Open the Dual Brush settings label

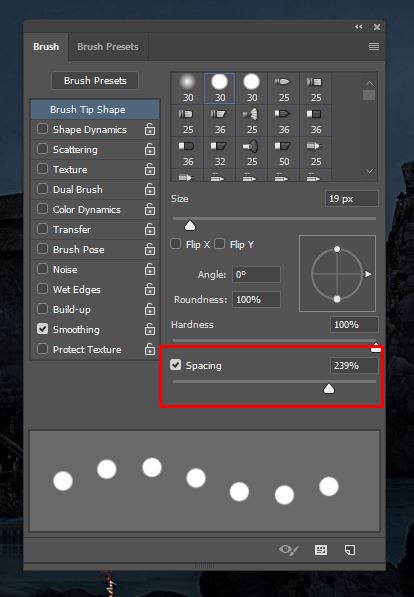(x=78, y=190)
